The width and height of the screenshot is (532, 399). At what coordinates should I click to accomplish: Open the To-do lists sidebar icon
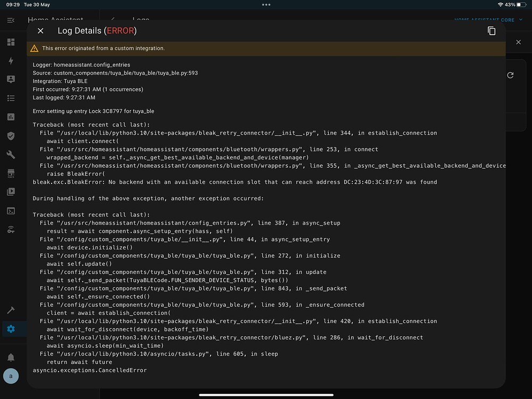tap(11, 98)
